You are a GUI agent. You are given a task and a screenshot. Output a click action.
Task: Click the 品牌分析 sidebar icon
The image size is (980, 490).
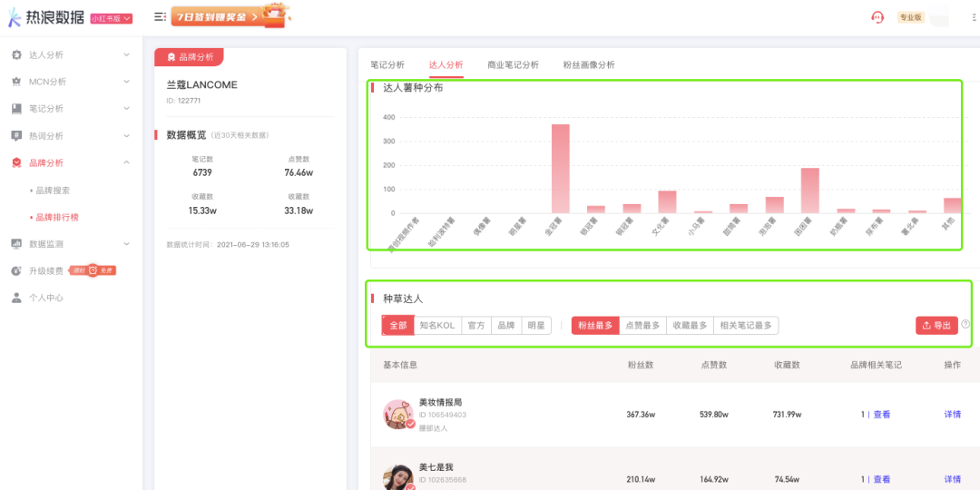pyautogui.click(x=17, y=163)
